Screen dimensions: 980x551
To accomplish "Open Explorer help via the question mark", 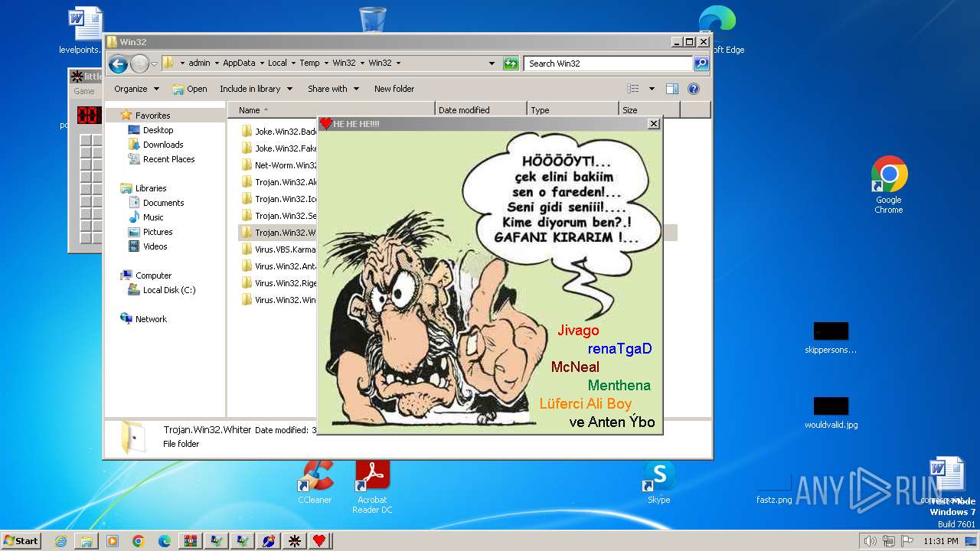I will point(694,89).
